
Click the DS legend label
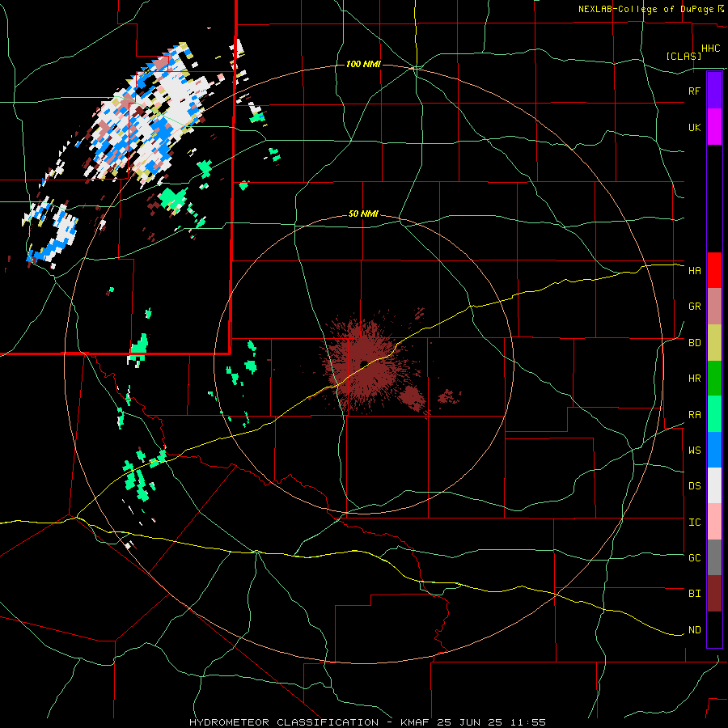[x=695, y=486]
